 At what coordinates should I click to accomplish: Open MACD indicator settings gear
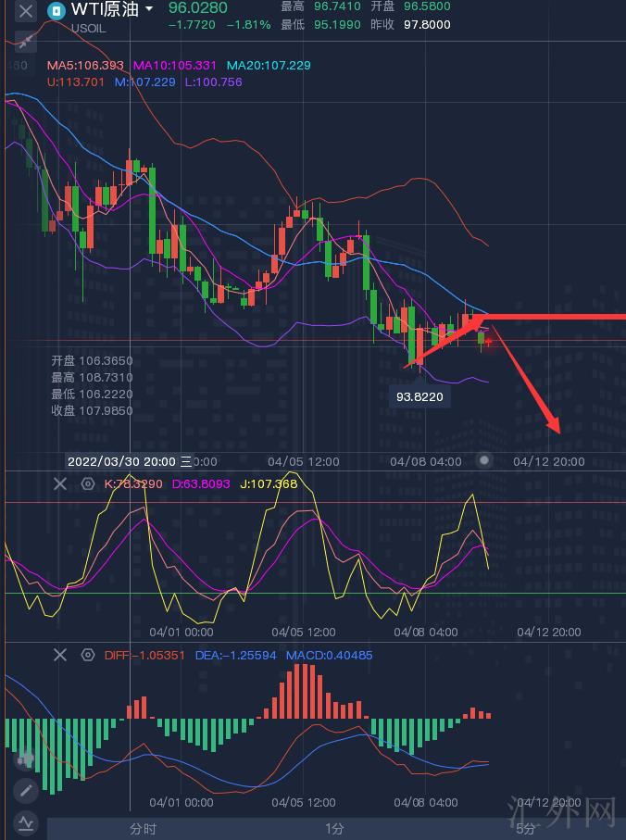88,655
